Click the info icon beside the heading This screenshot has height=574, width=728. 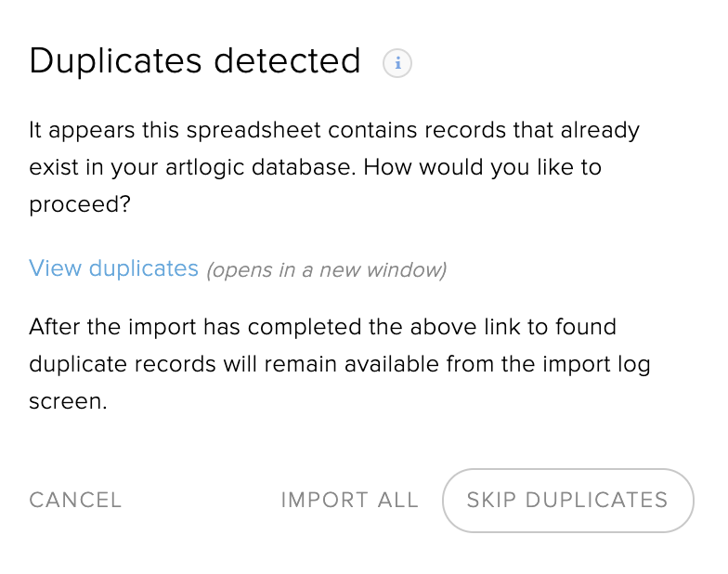click(x=397, y=63)
